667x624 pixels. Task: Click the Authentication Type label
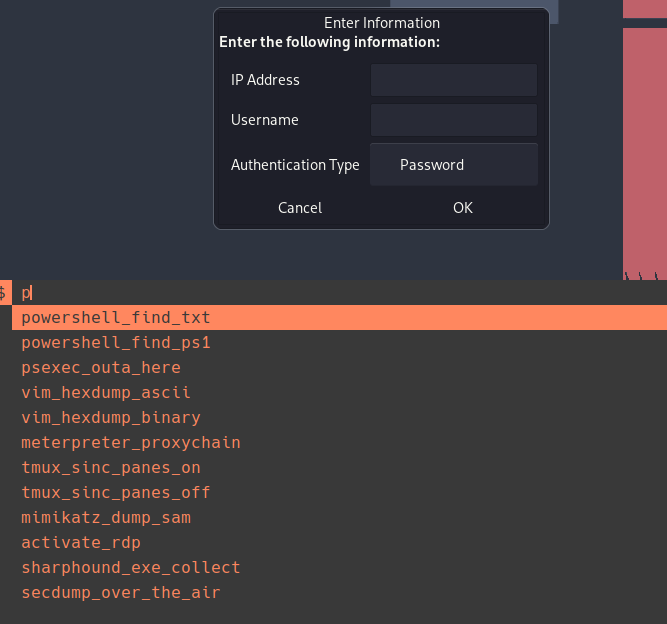coord(295,165)
